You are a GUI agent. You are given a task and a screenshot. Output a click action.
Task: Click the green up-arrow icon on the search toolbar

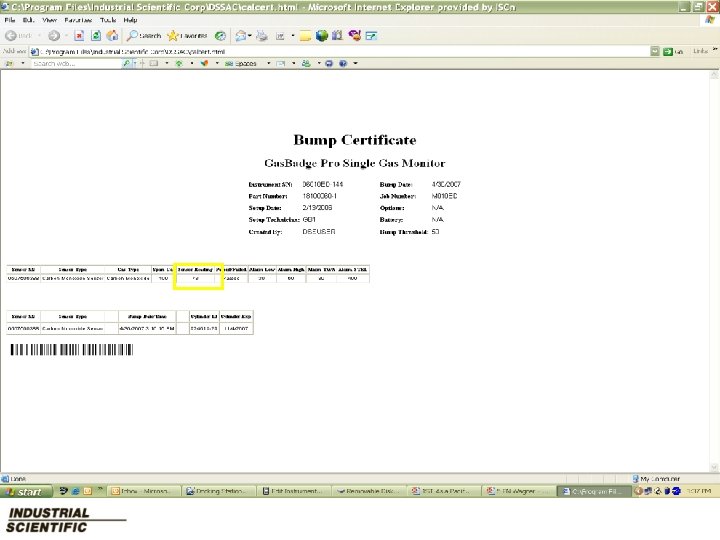coord(179,63)
